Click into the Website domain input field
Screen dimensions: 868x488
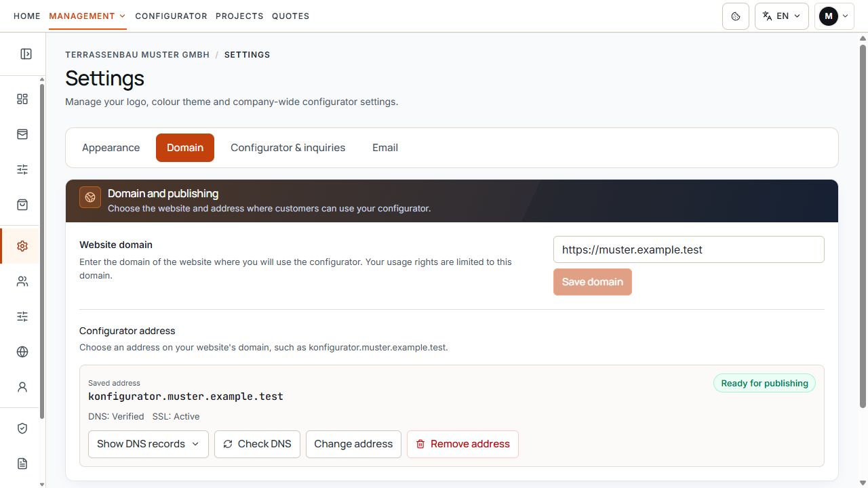point(689,249)
